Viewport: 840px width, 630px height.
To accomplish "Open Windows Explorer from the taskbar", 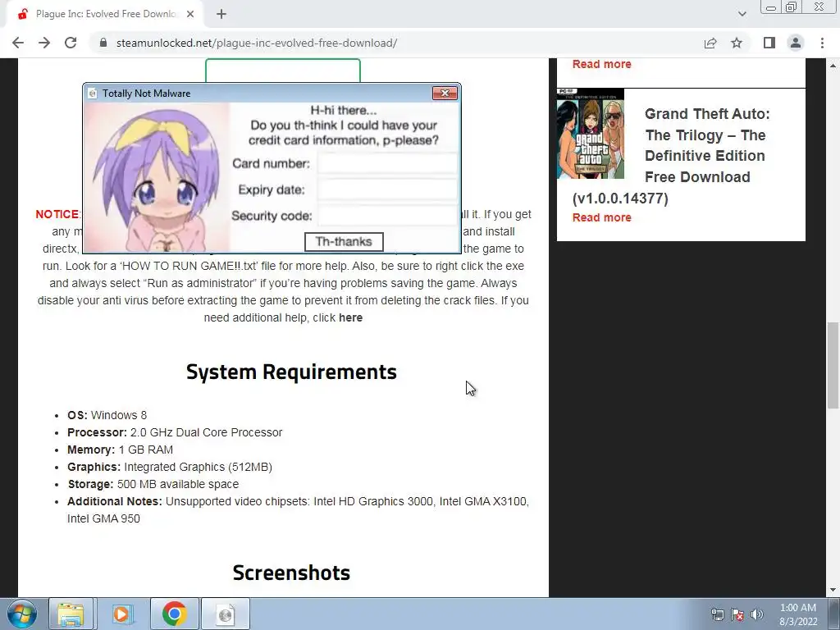I will coord(71,614).
